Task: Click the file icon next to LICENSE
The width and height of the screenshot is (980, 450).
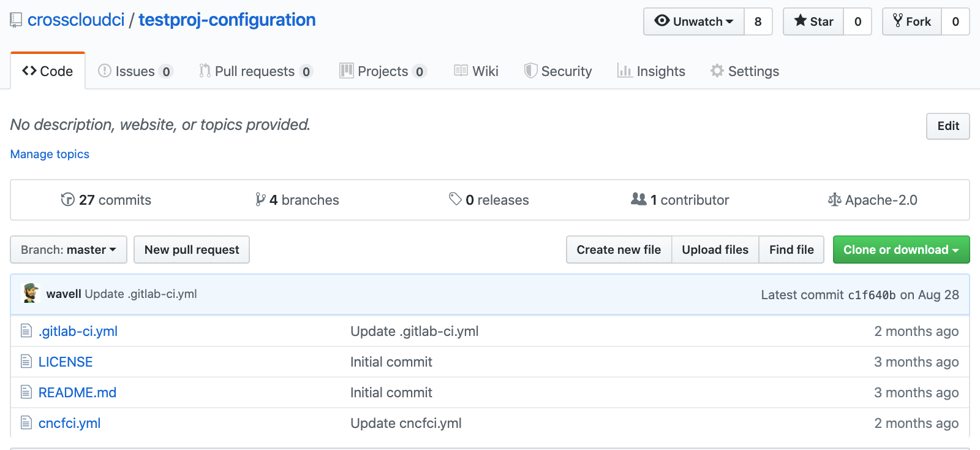Action: click(x=26, y=362)
